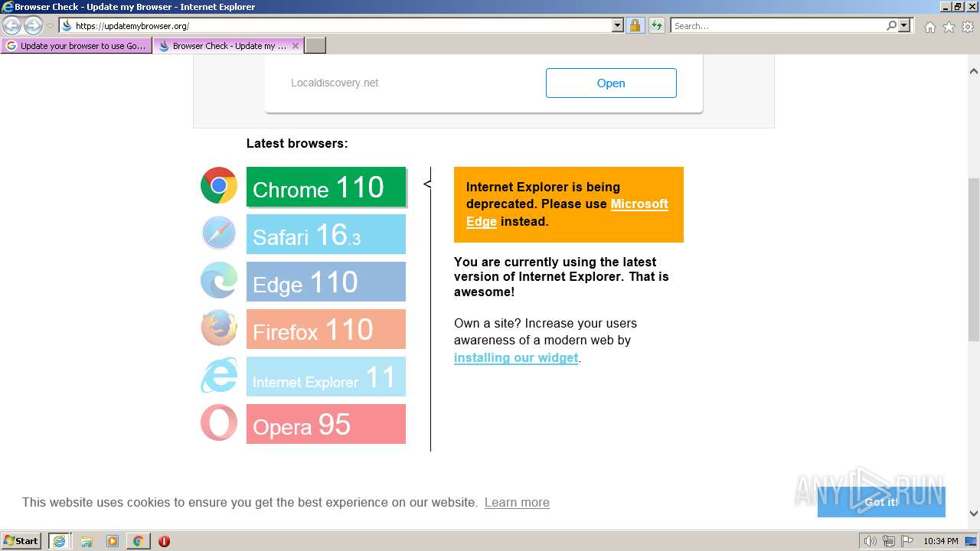Open the file explorer taskbar icon
Screen dimensions: 980x551
pos(87,541)
